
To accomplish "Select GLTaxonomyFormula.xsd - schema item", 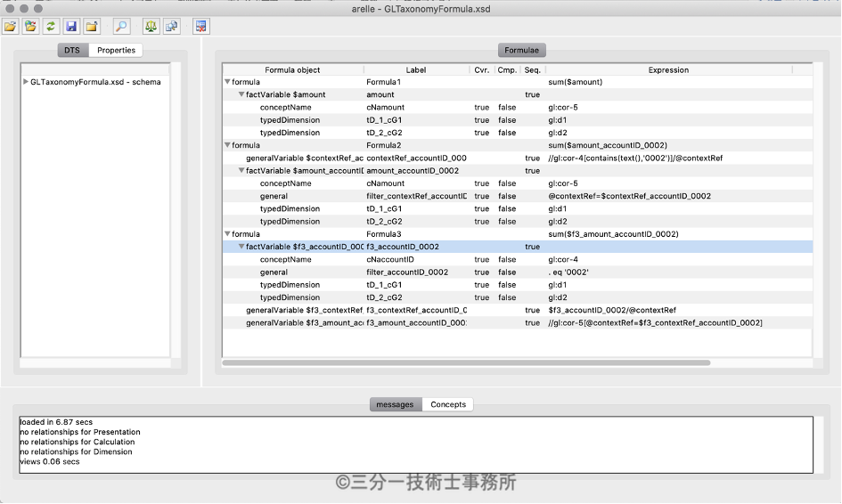I will 95,82.
